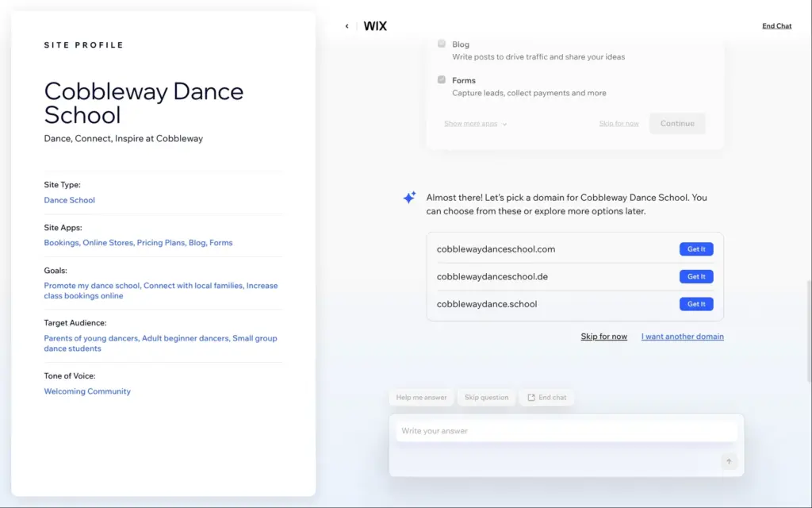The image size is (812, 508).
Task: Click the AI sparkle icon beside the message
Action: point(409,198)
